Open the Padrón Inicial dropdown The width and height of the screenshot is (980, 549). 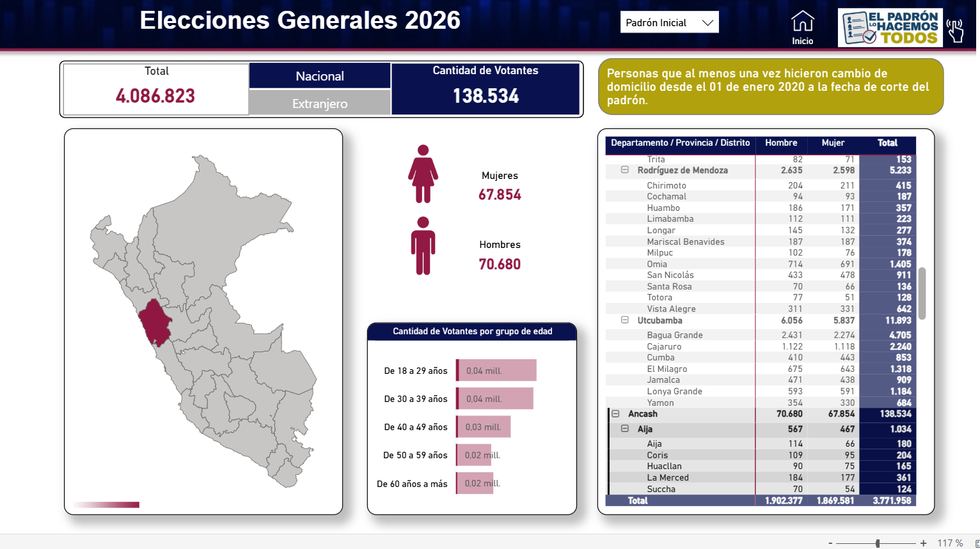pos(669,22)
